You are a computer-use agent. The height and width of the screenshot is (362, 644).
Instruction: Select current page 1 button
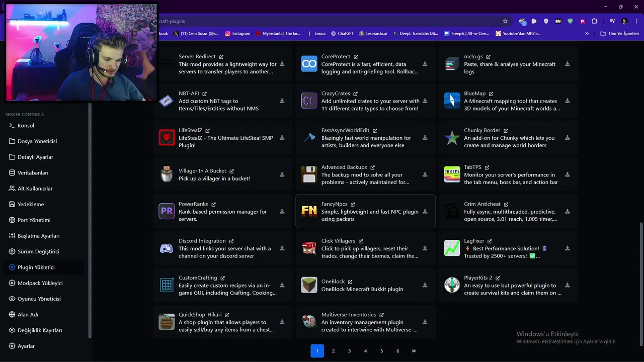coord(317,351)
